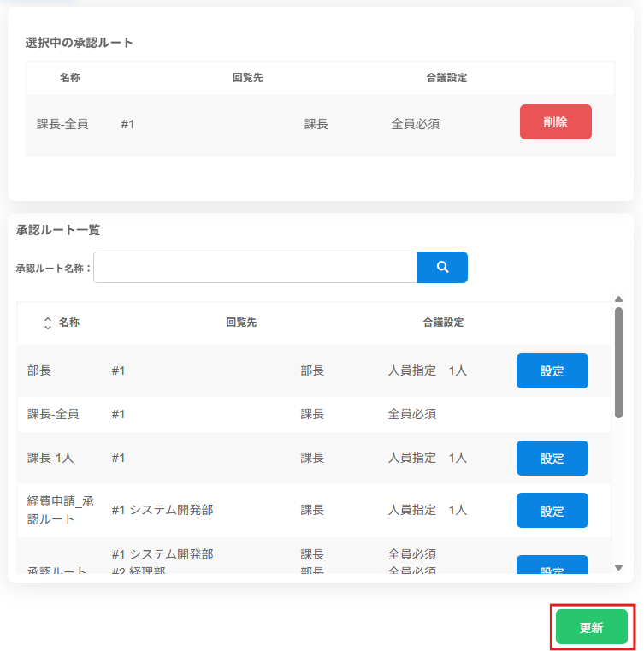Click the green 更新 button
The height and width of the screenshot is (651, 644).
coord(591,627)
